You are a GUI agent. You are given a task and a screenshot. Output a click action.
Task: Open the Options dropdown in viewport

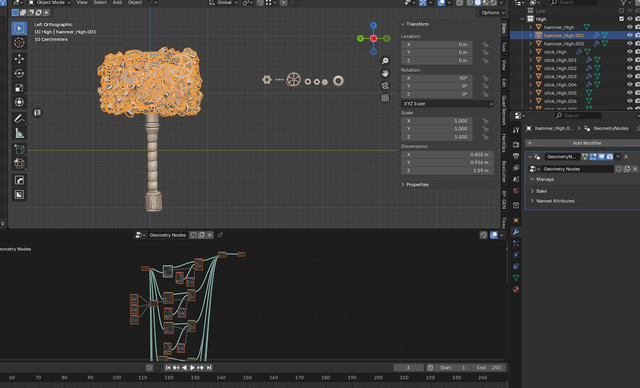point(493,13)
